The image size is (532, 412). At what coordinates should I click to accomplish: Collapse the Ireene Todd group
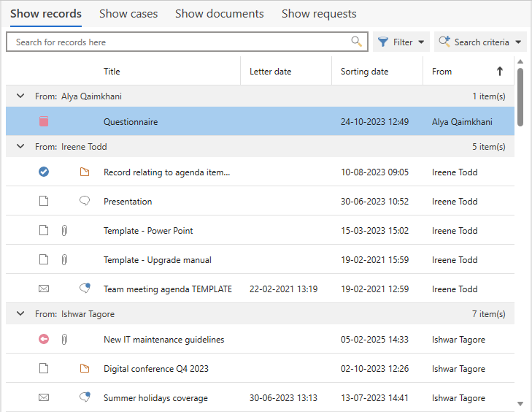(x=20, y=147)
